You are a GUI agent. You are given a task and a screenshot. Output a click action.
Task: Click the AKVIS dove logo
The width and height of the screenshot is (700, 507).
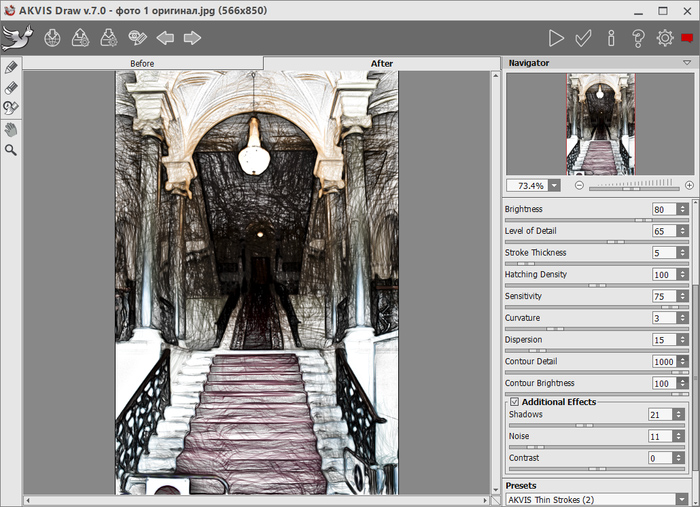(x=17, y=38)
